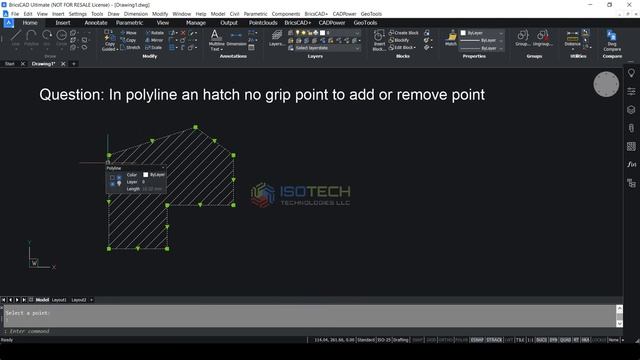
Task: Toggle SNAP in the status bar
Action: pyautogui.click(x=418, y=340)
